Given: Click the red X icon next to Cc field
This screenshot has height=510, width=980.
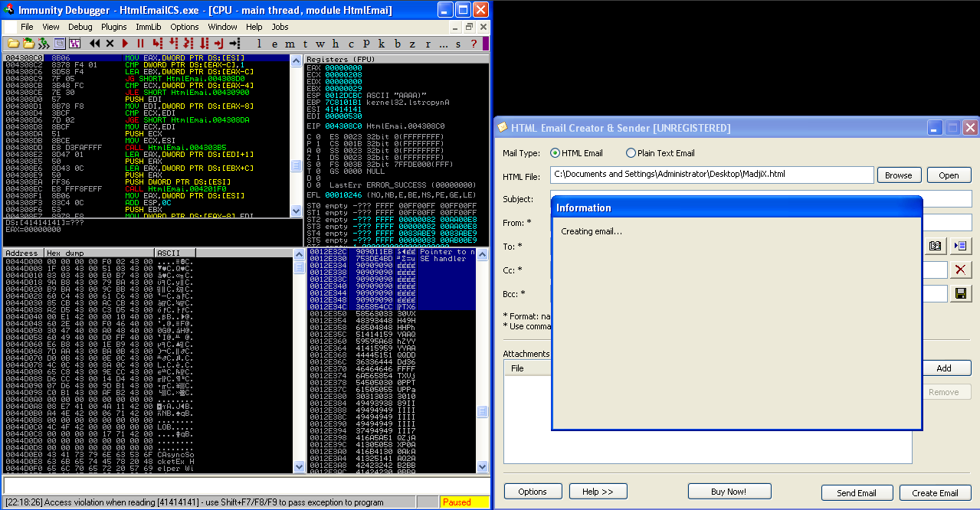Looking at the screenshot, I should (960, 270).
